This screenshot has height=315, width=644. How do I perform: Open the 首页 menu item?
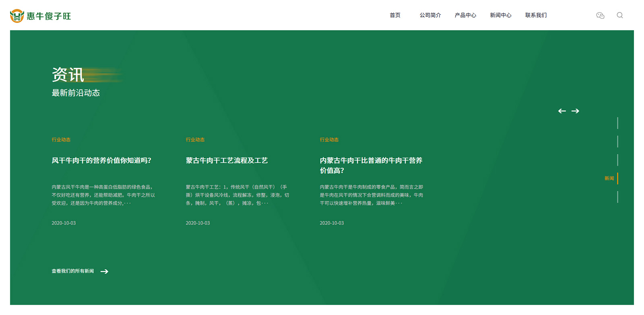395,15
